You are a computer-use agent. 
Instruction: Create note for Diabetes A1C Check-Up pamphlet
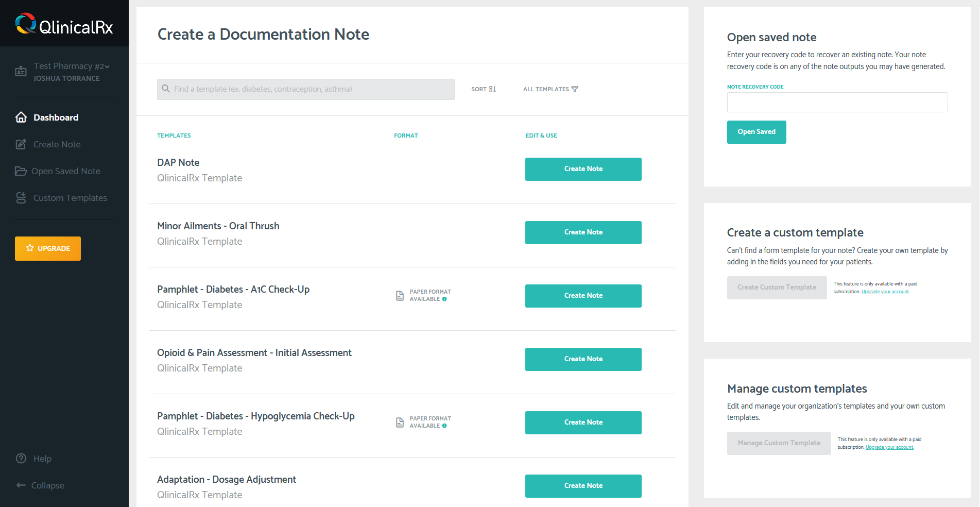tap(583, 296)
